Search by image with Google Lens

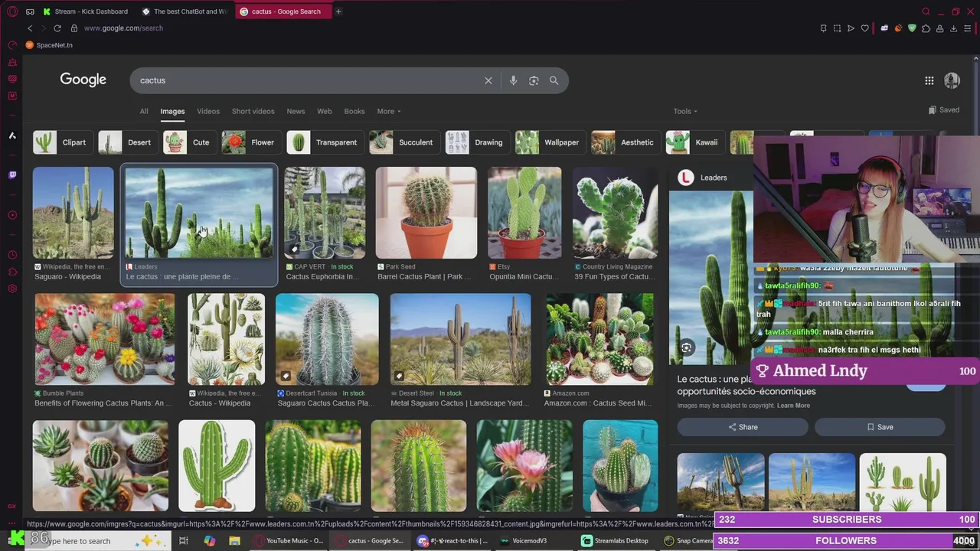534,80
